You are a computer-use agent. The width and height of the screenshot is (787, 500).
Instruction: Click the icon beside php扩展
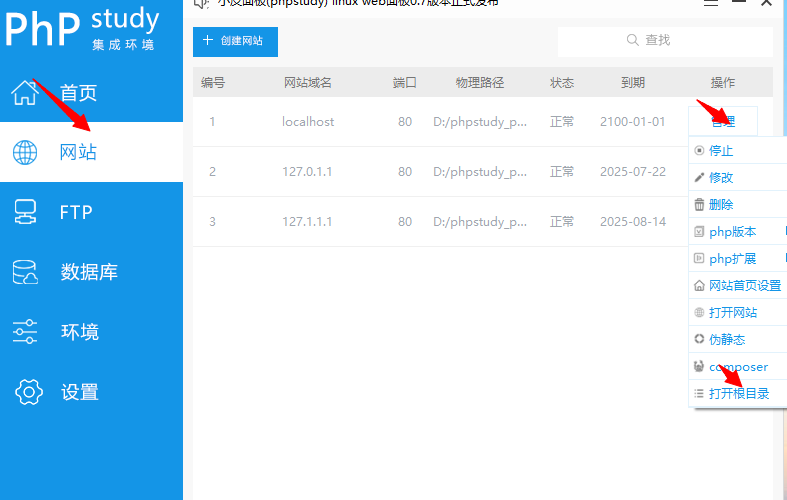pyautogui.click(x=699, y=258)
